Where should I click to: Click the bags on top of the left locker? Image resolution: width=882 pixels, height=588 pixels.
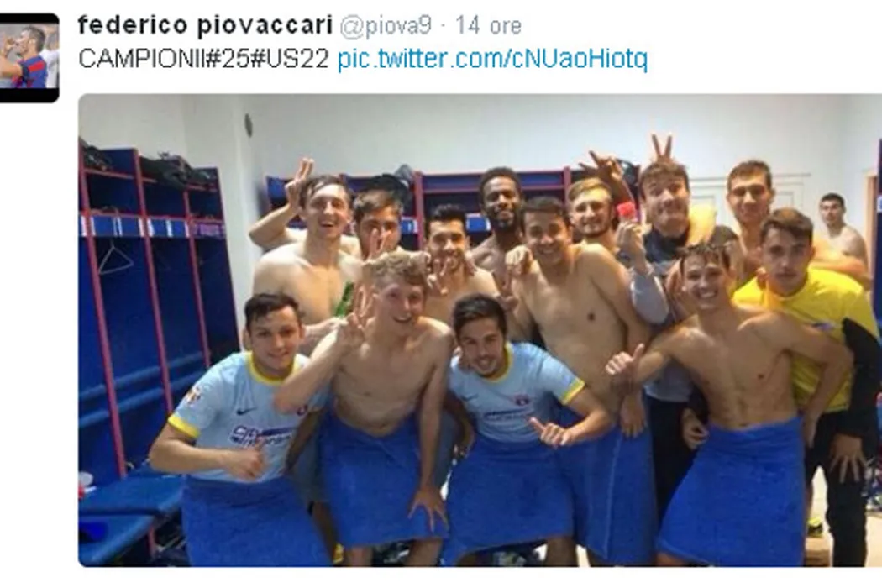(152, 165)
